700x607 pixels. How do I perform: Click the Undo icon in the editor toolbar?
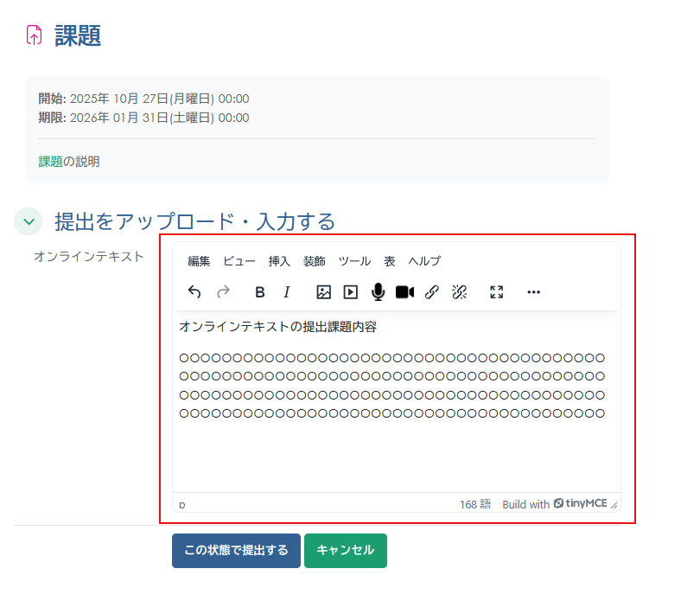coord(194,291)
